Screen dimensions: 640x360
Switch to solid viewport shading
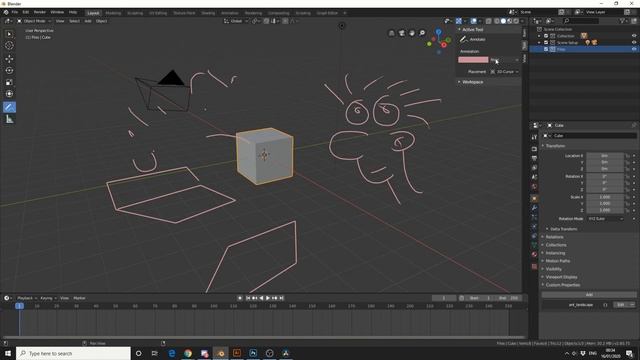503,21
